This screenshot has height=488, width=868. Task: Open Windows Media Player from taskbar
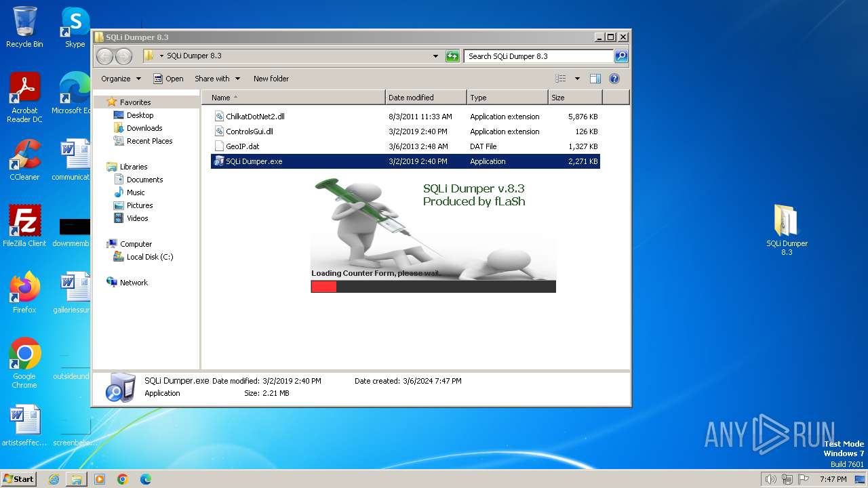tap(100, 479)
